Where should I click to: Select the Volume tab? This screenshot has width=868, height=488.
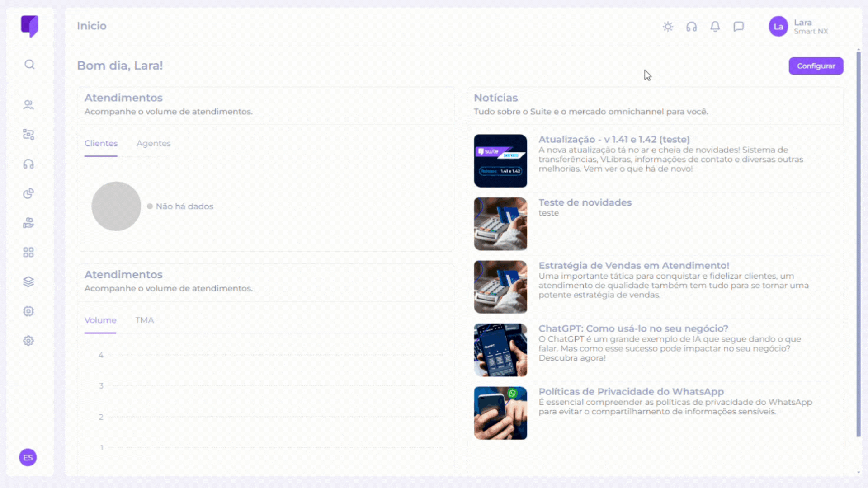point(100,320)
